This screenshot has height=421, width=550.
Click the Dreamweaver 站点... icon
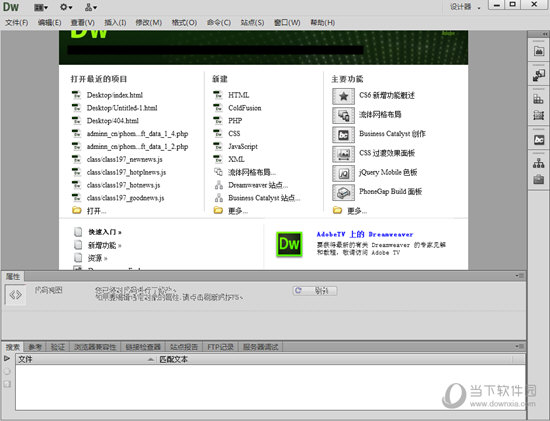[219, 185]
